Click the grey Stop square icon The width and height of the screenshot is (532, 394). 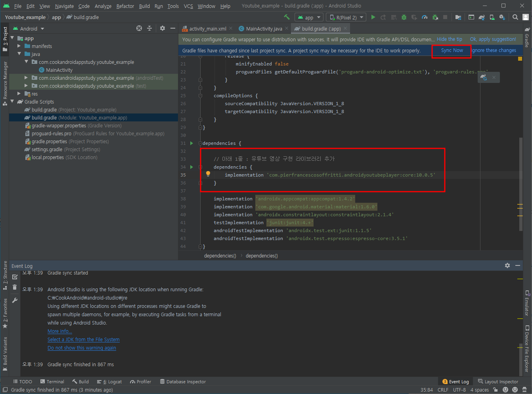pyautogui.click(x=445, y=17)
